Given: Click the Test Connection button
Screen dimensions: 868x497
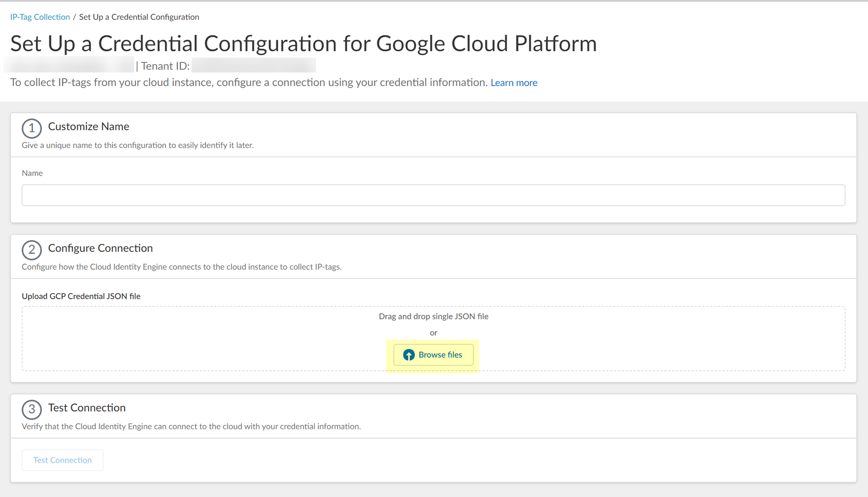Looking at the screenshot, I should pyautogui.click(x=62, y=460).
